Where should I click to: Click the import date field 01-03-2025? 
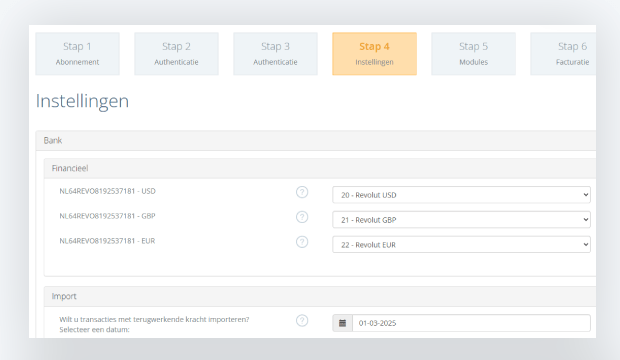coord(471,323)
